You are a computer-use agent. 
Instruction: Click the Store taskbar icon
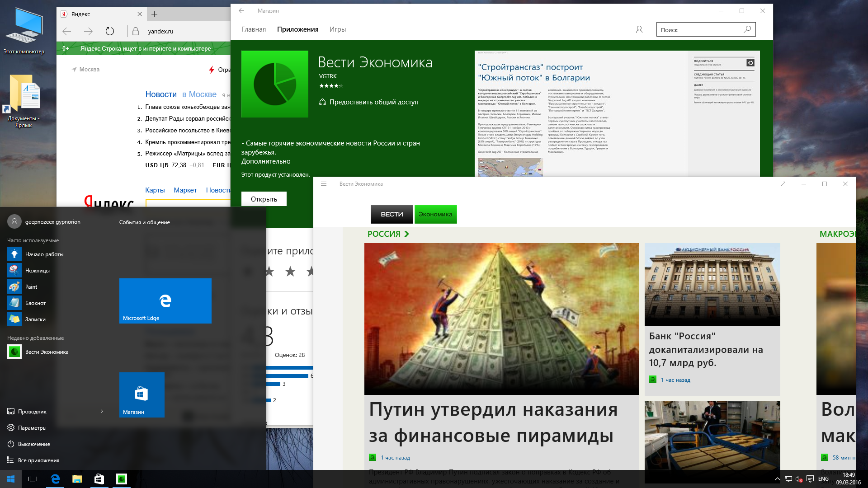pos(99,479)
